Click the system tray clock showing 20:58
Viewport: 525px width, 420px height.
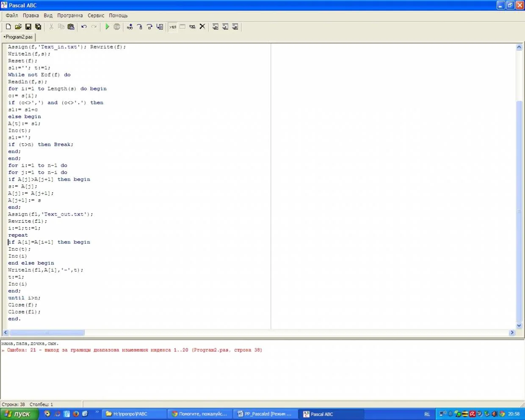click(514, 414)
